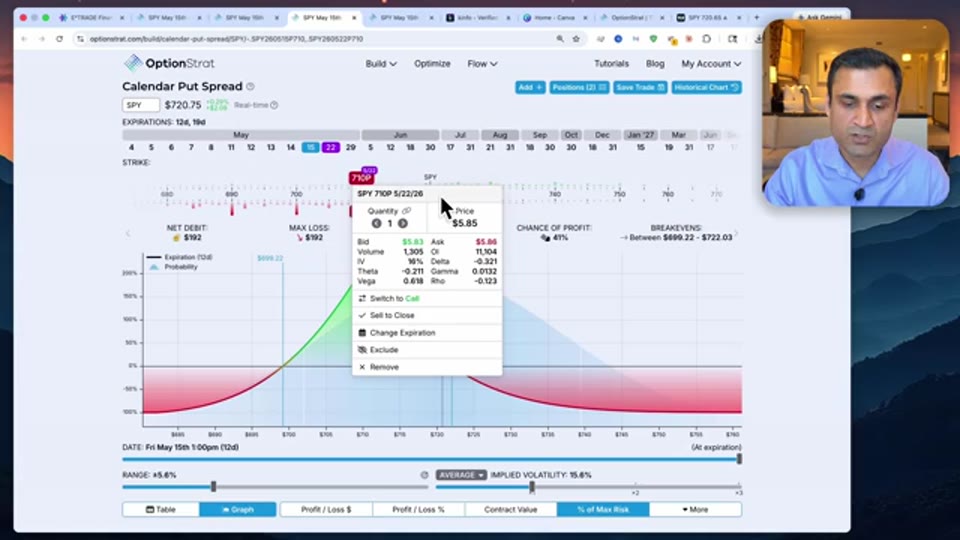960x540 pixels.
Task: Click the reset icon beside the AVERAGE dropdown
Action: pos(424,475)
